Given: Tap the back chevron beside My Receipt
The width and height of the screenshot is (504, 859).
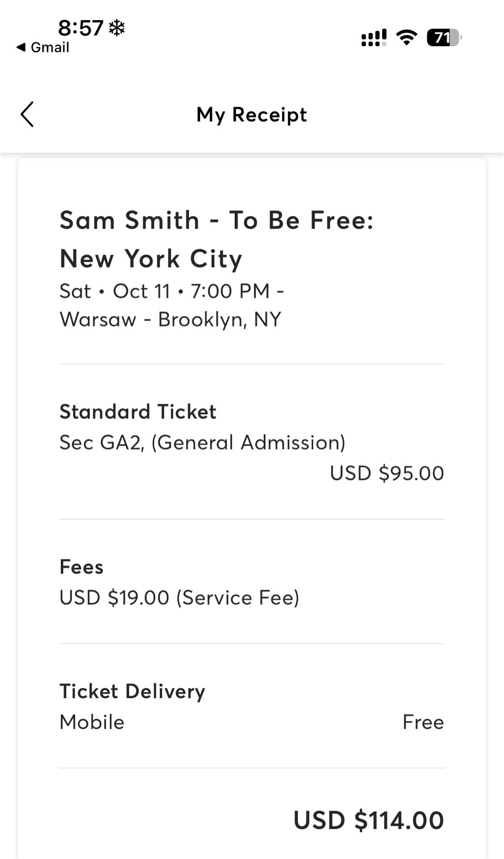Looking at the screenshot, I should (27, 114).
